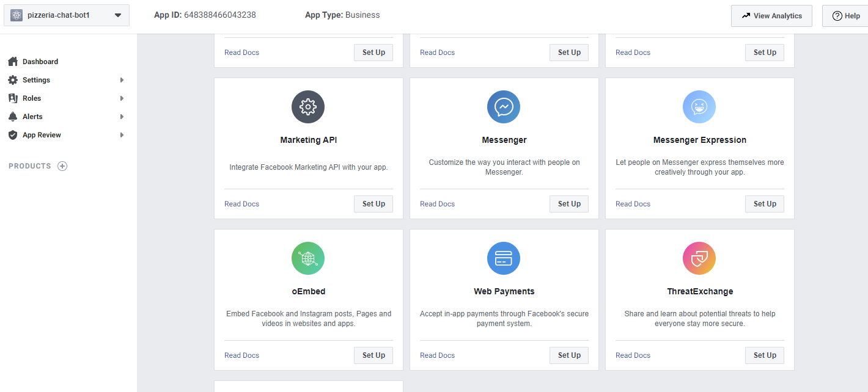This screenshot has width=868, height=392.
Task: Click the question mark Help icon
Action: click(837, 16)
